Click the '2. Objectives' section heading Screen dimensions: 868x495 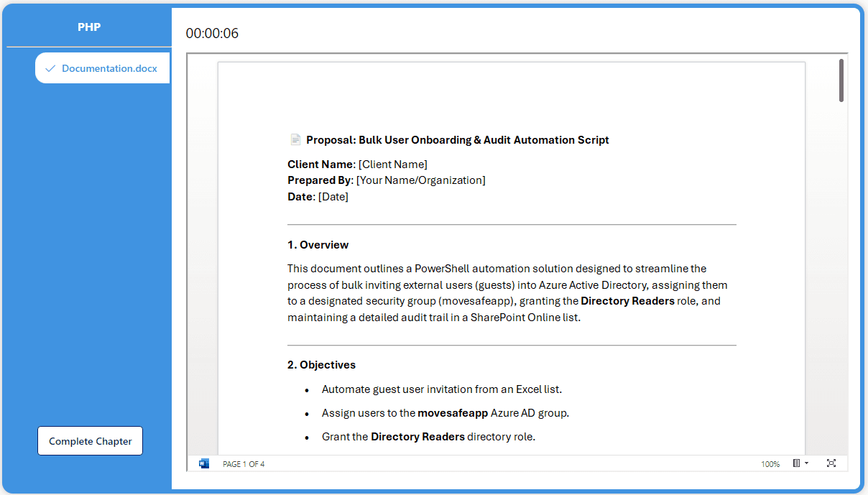[322, 365]
